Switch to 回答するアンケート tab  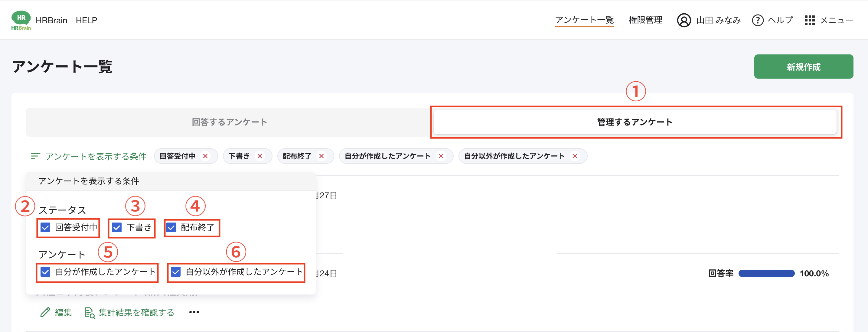coord(230,122)
